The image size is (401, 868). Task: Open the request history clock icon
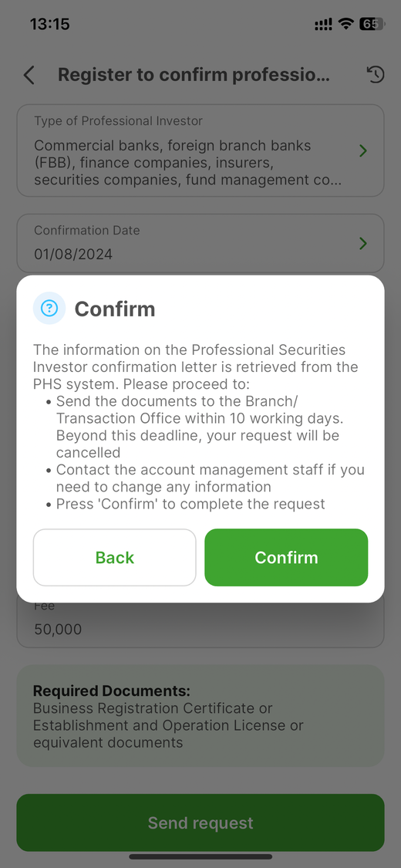(x=375, y=75)
